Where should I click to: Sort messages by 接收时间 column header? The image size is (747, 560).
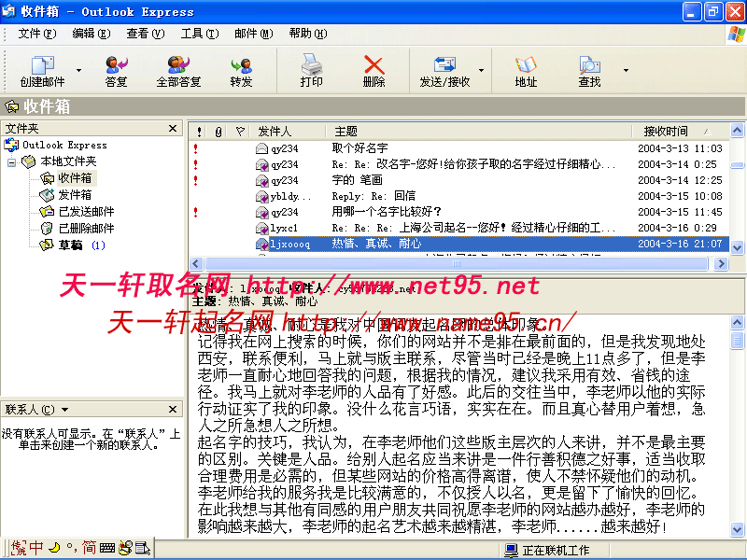pyautogui.click(x=666, y=132)
